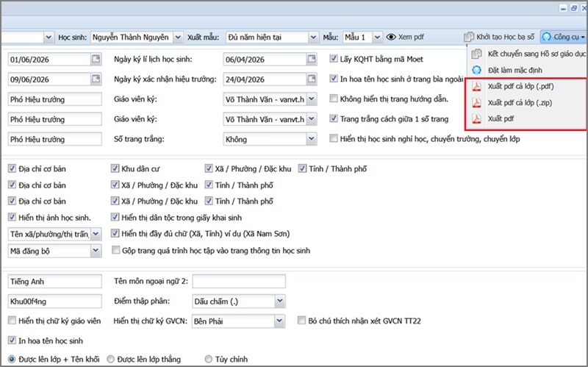Select Tùy chỉnh radio button
This screenshot has height=367, width=588.
[x=208, y=359]
